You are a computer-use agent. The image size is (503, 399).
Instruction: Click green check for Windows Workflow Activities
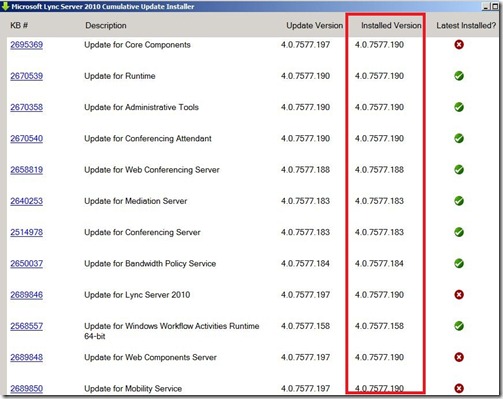pos(459,326)
